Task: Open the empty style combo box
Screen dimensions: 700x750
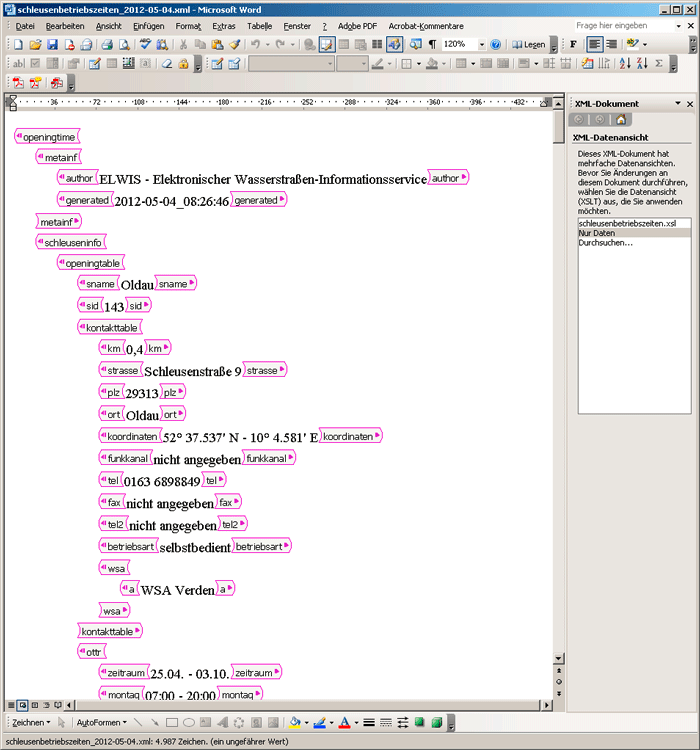Action: 291,64
